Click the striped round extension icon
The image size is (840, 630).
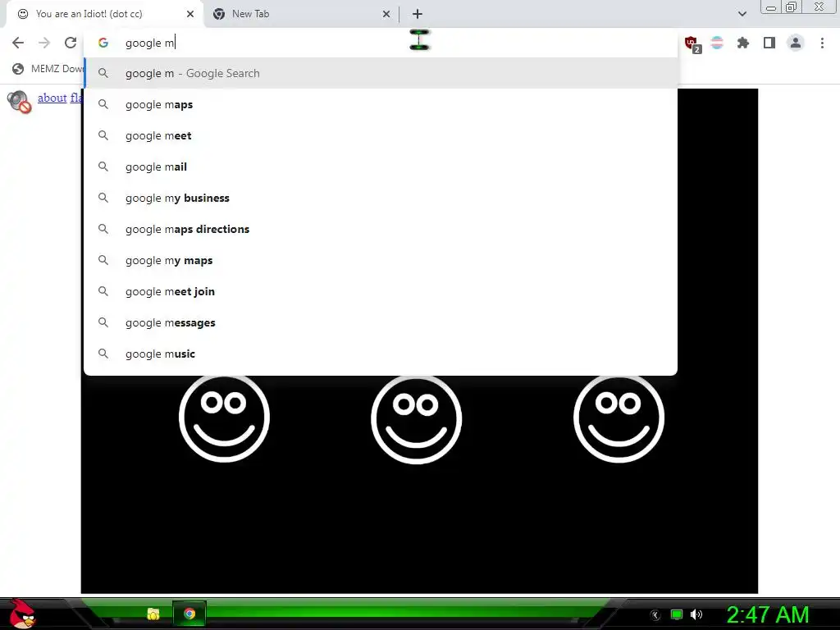pos(717,43)
